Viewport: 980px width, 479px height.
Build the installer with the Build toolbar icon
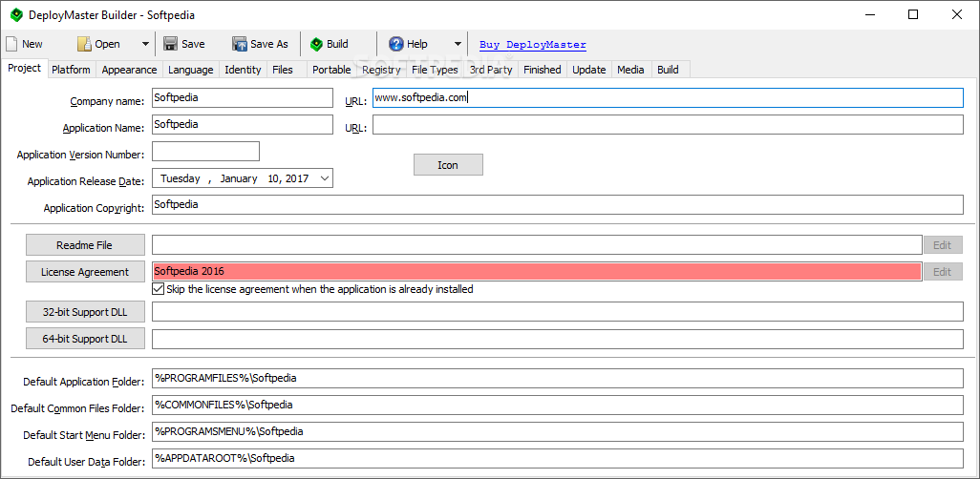pyautogui.click(x=316, y=44)
